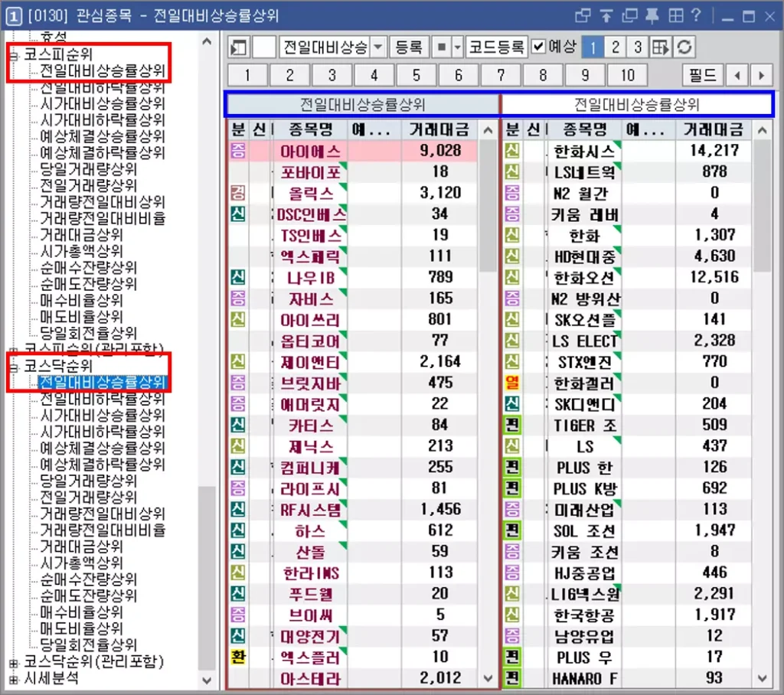This screenshot has width=784, height=695.
Task: Click the right arrow next to 필드
Action: [761, 76]
